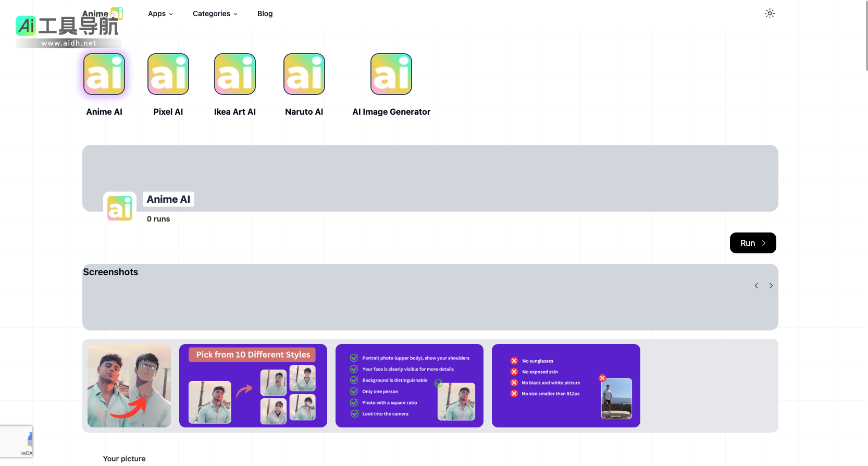Screen dimensions: 868x466
Task: View the photo requirements checklist screenshot
Action: 410,386
